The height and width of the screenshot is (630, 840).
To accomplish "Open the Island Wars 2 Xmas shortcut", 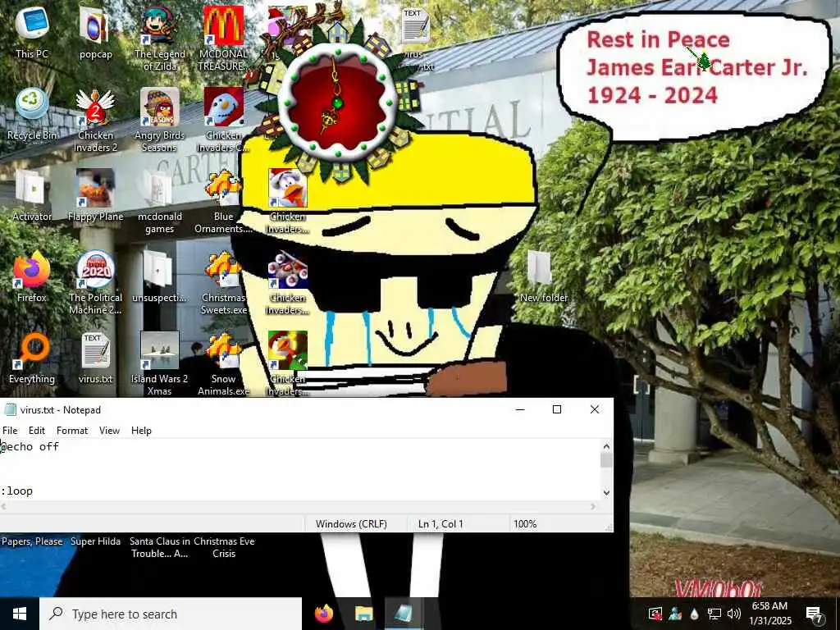I will [x=159, y=363].
